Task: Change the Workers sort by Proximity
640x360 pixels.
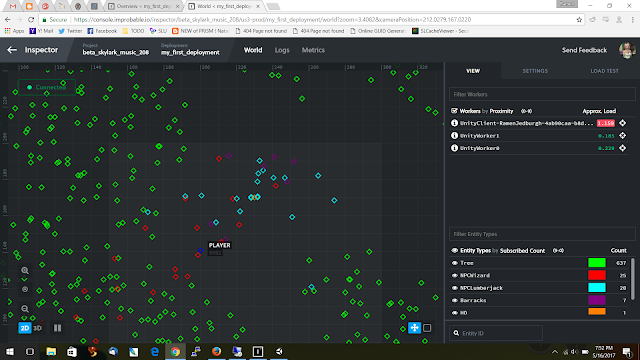Action: click(x=501, y=111)
